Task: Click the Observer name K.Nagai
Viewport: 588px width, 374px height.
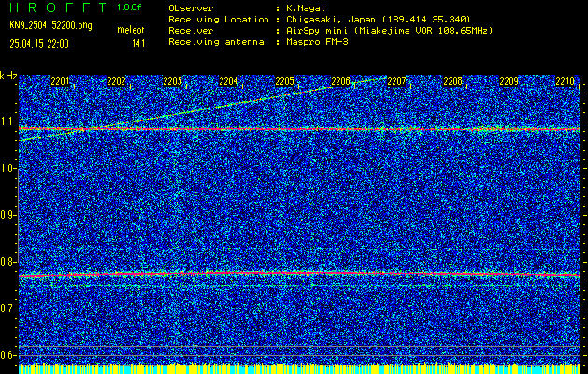Action: (305, 8)
